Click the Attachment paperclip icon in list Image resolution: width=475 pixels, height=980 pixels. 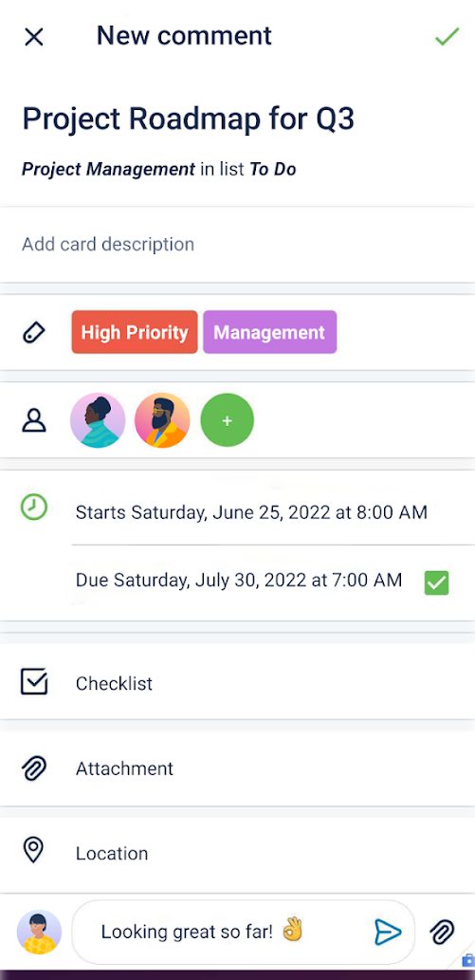(34, 768)
